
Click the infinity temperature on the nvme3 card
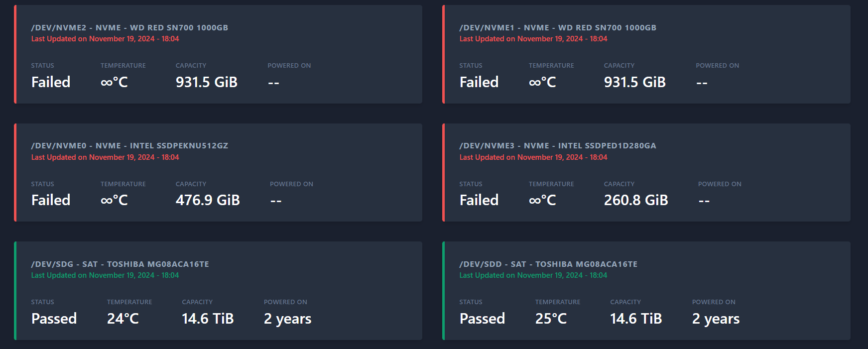point(542,200)
